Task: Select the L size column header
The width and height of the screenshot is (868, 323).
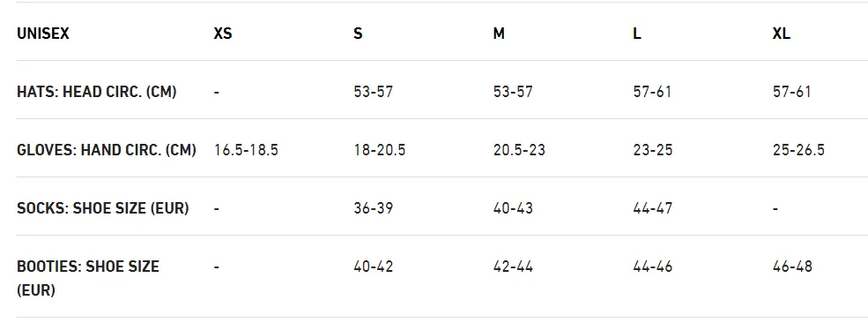Action: (x=637, y=34)
